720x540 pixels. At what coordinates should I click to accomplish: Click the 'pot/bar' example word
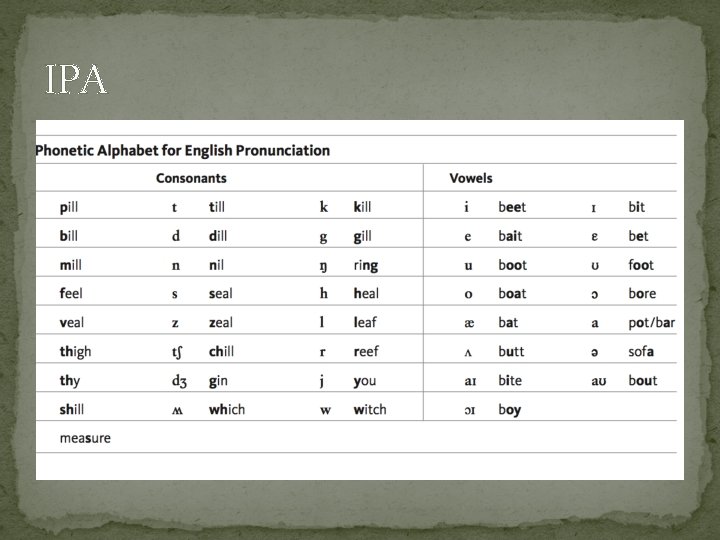click(x=652, y=323)
